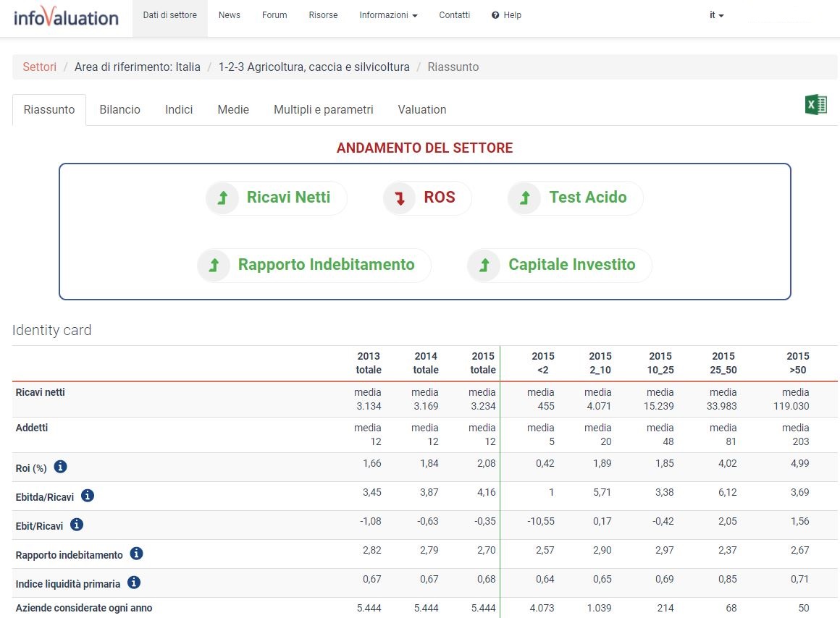This screenshot has height=618, width=840.
Task: Select the '2015 25_50' column header
Action: (723, 363)
